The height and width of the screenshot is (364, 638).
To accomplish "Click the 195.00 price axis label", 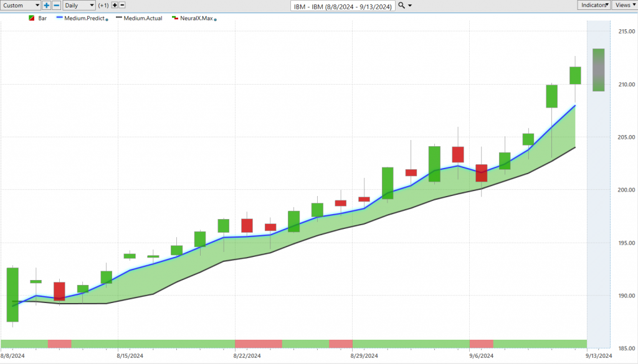I will [x=626, y=243].
